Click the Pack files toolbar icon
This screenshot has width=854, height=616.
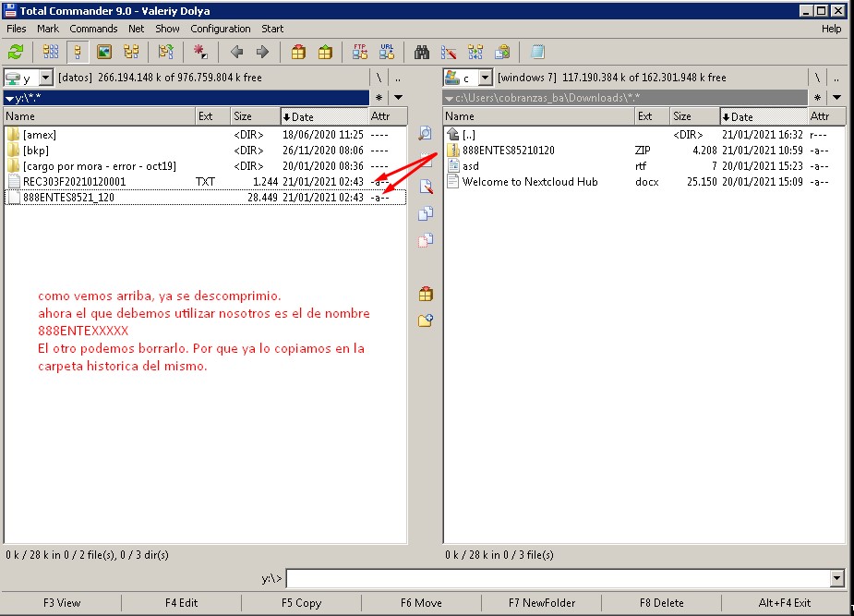(298, 53)
